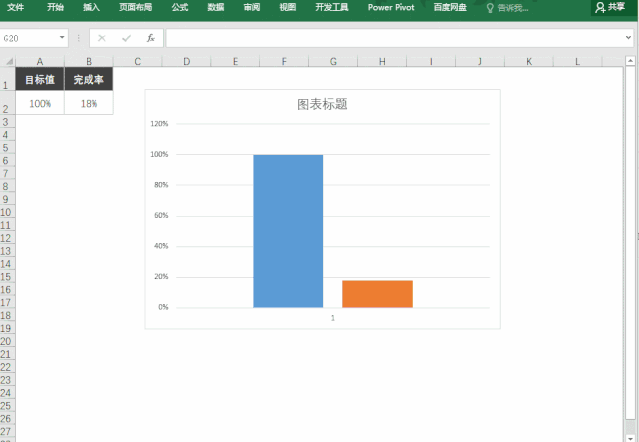
Task: Click the select-all corner triangle
Action: click(9, 62)
